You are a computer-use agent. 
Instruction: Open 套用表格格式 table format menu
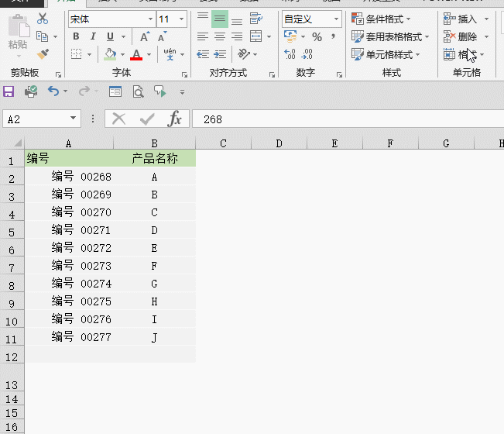point(390,36)
